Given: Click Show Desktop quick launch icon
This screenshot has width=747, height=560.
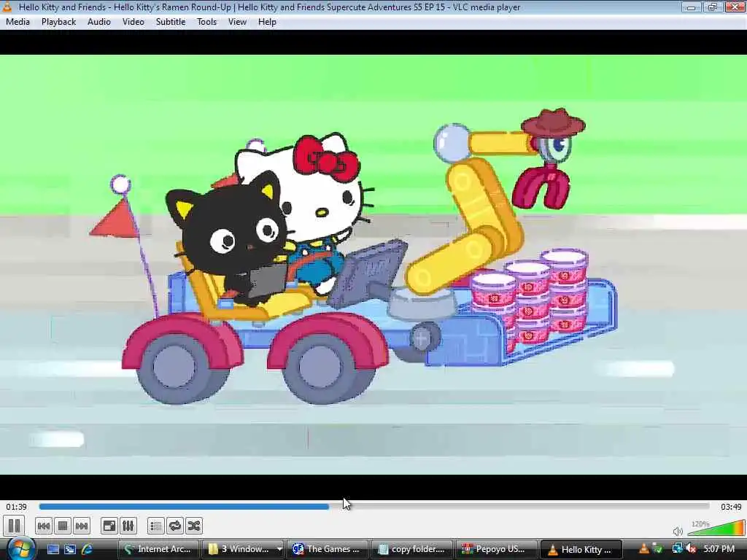Looking at the screenshot, I should 53,550.
